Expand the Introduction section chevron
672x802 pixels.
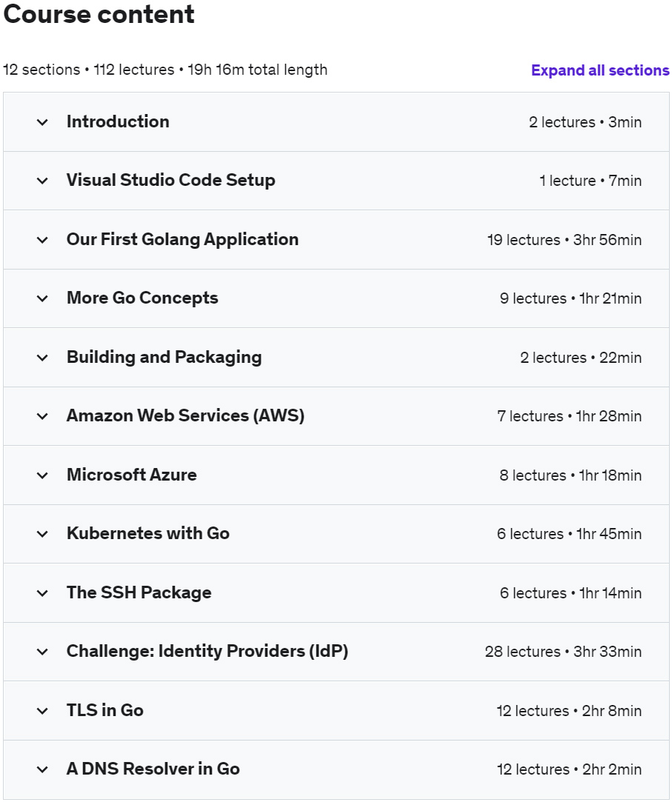tap(42, 122)
